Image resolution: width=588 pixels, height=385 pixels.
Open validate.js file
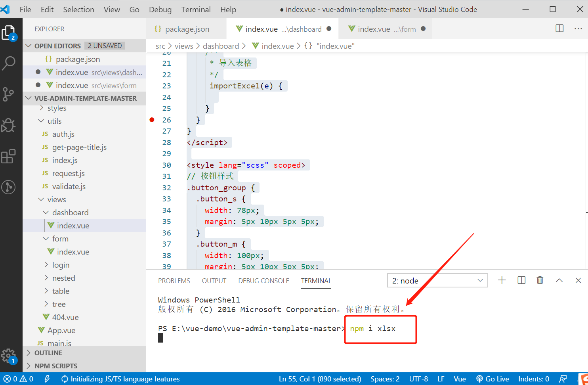84,186
